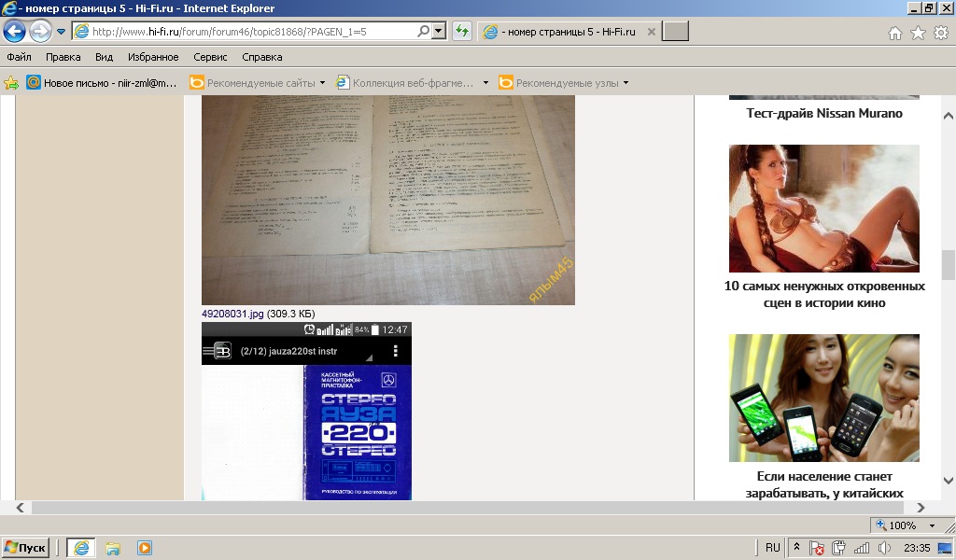Click the Пуск start button

point(26,548)
